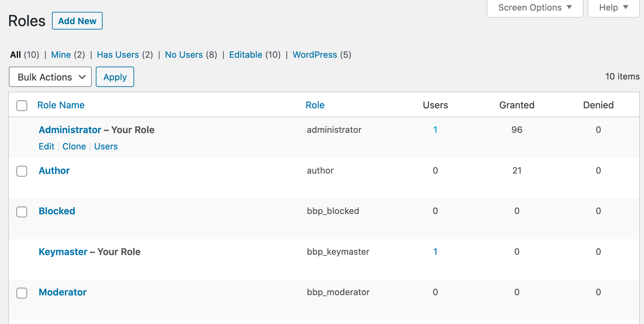Click the Add New role button

click(77, 21)
